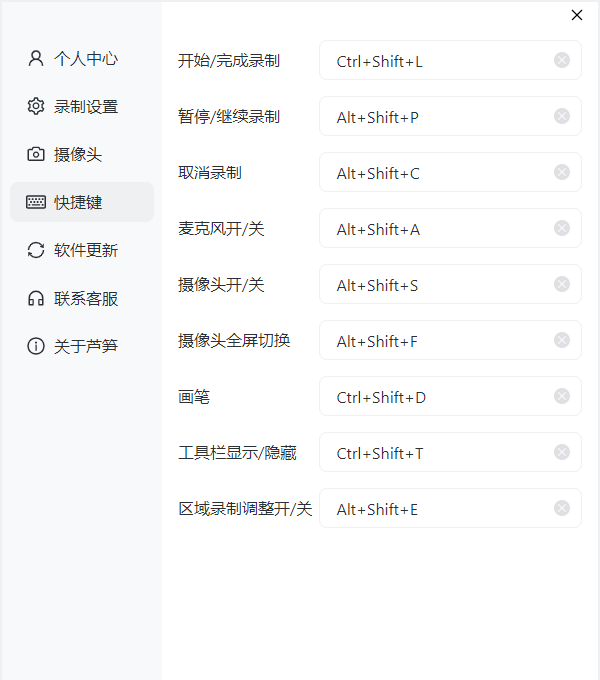Click the 暂停/继续录制 label

(x=229, y=117)
